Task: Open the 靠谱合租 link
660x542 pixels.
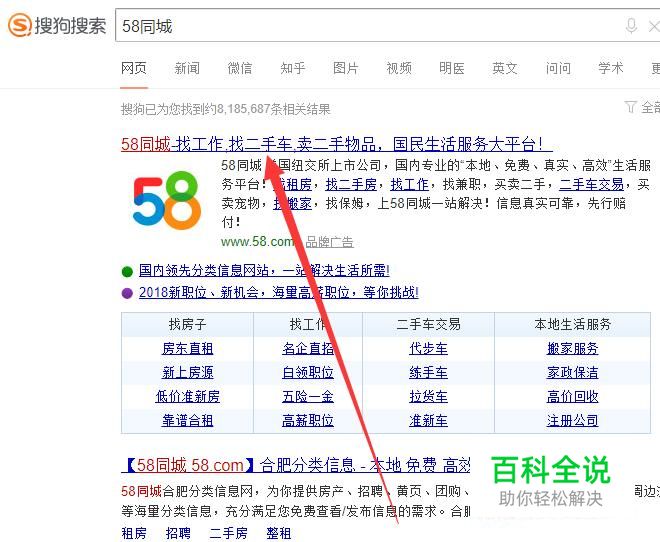Action: [x=187, y=420]
